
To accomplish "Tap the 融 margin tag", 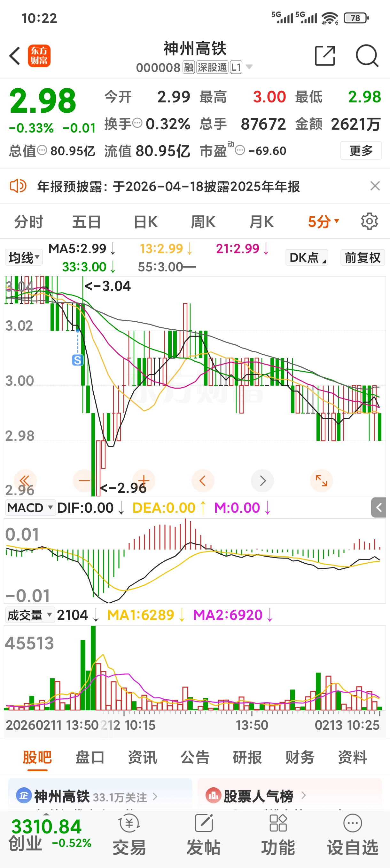I will coord(188,68).
